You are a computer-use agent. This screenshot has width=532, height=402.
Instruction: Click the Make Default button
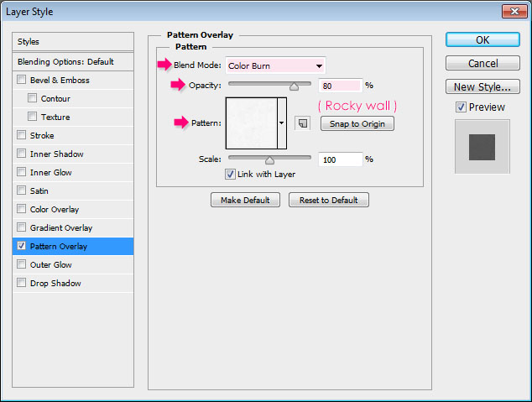click(x=245, y=200)
